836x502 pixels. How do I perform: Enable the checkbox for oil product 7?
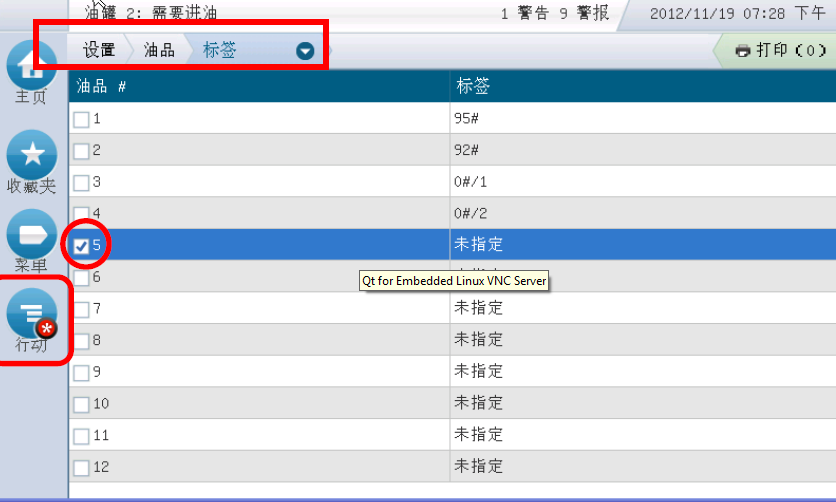click(81, 308)
